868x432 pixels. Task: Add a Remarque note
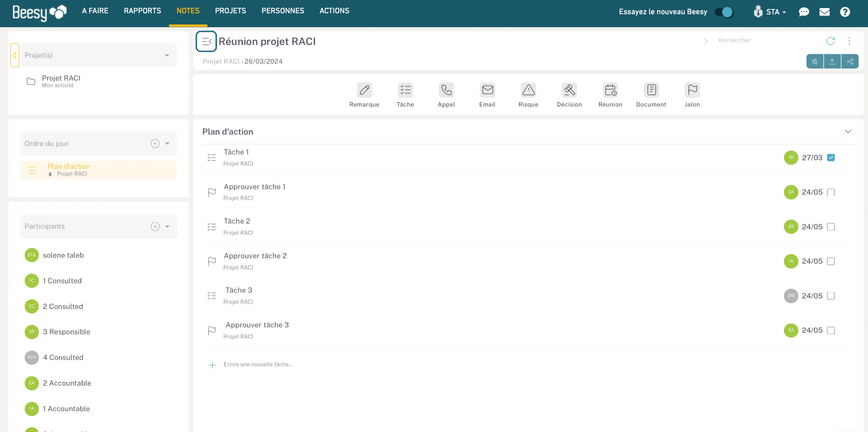(364, 95)
